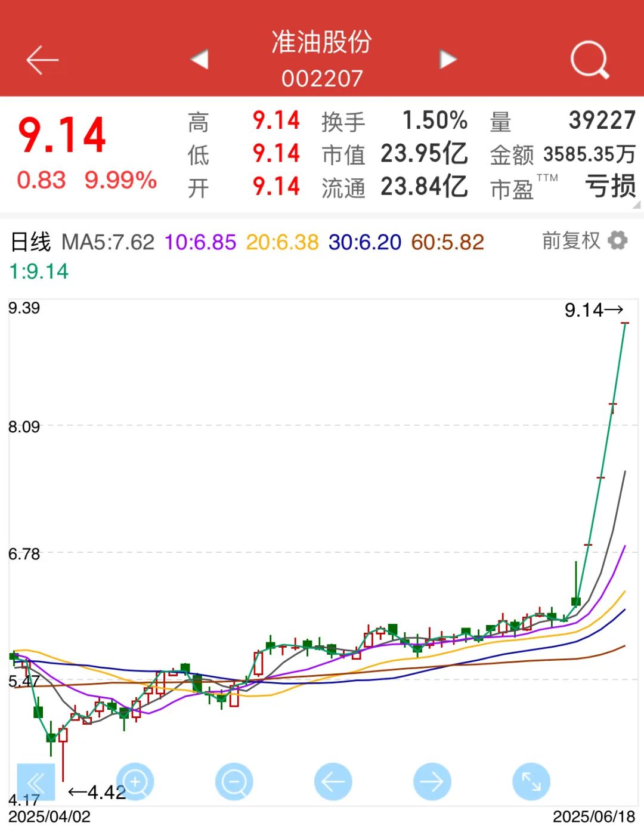Tap the circulating cap value 23.84亿
Image resolution: width=644 pixels, height=826 pixels.
[425, 187]
